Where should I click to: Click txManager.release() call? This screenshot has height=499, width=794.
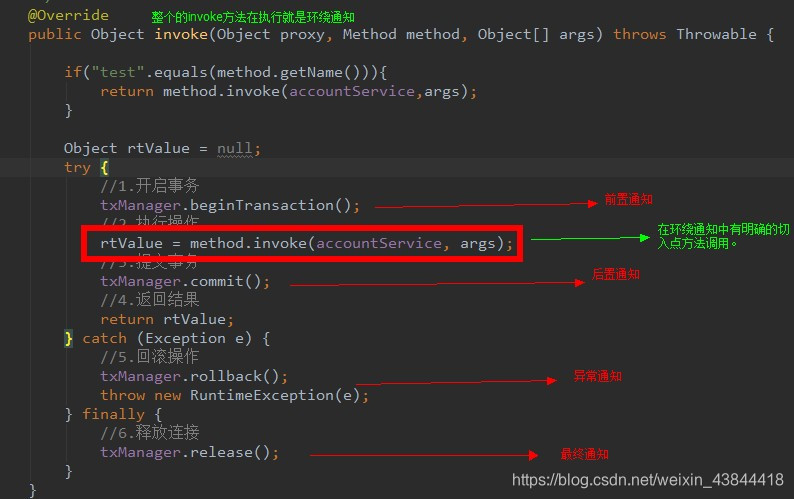[189, 452]
